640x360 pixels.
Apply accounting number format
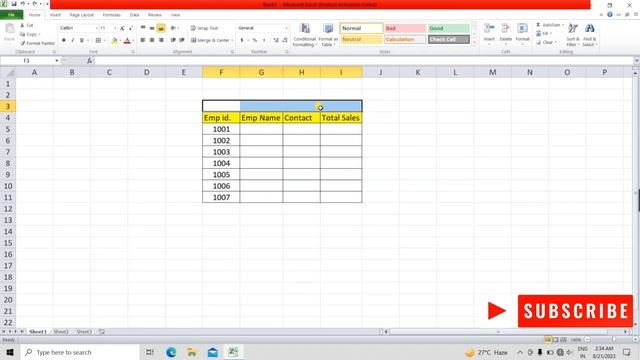coord(242,40)
